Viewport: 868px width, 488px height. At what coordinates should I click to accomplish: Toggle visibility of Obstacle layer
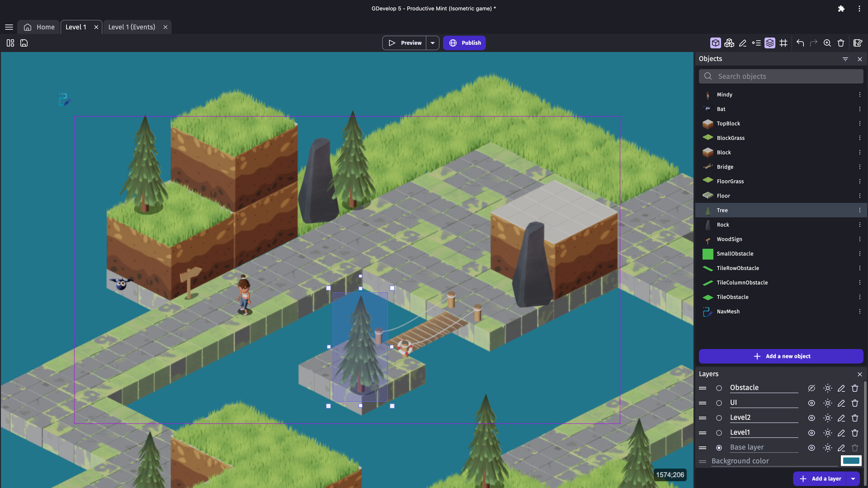point(811,388)
